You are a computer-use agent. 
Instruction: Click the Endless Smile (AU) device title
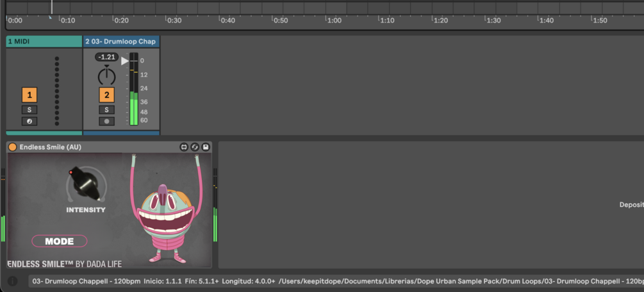click(51, 147)
